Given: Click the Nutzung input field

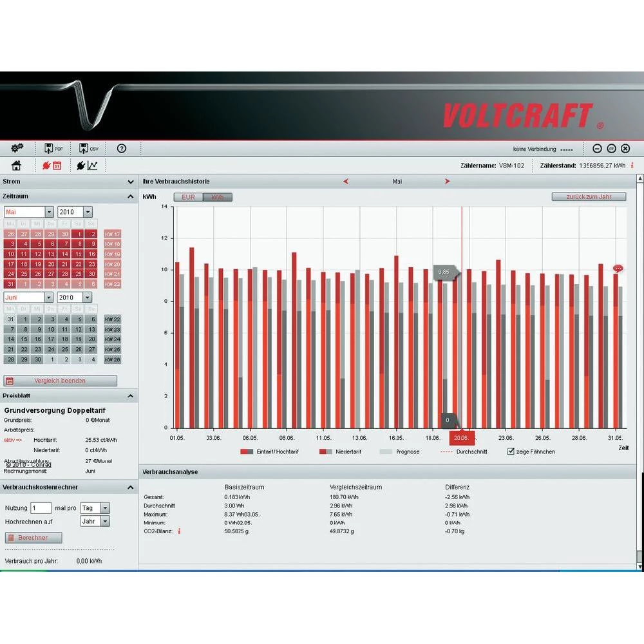Looking at the screenshot, I should click(x=41, y=508).
